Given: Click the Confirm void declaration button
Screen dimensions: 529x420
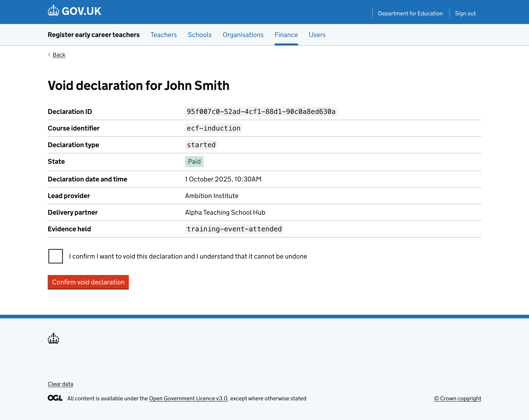Looking at the screenshot, I should click(88, 282).
